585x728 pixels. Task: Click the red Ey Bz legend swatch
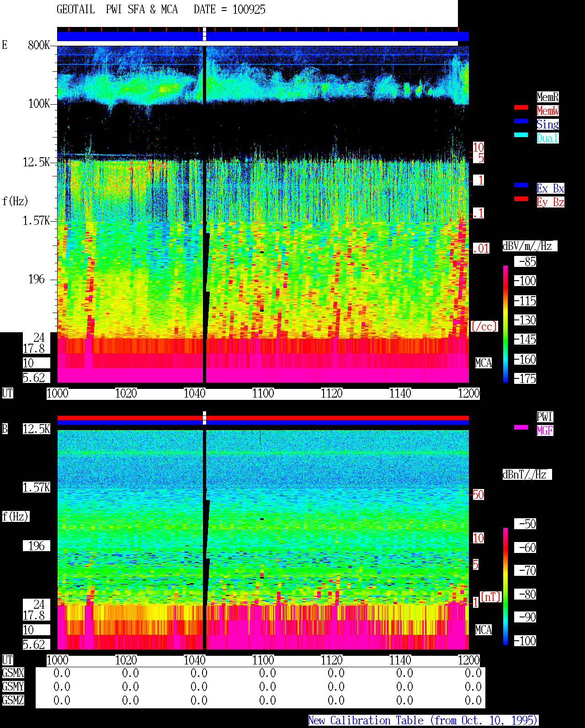521,199
